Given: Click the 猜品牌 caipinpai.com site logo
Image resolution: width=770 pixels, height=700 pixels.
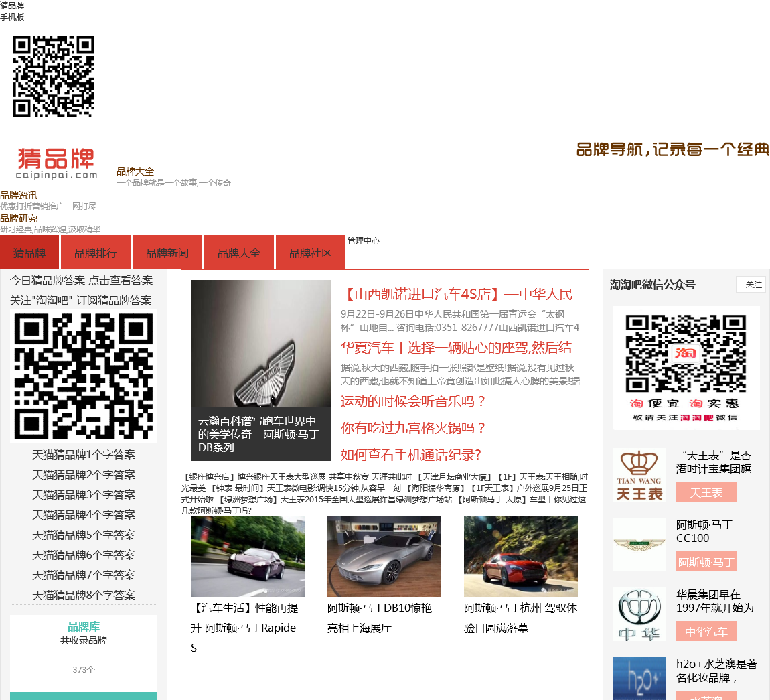Looking at the screenshot, I should [57, 163].
